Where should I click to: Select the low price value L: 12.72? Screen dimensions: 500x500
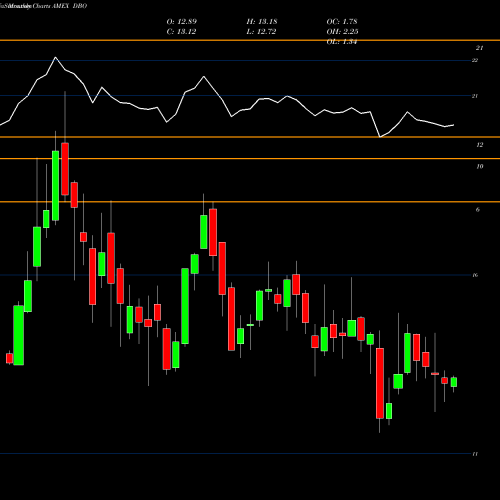(261, 32)
